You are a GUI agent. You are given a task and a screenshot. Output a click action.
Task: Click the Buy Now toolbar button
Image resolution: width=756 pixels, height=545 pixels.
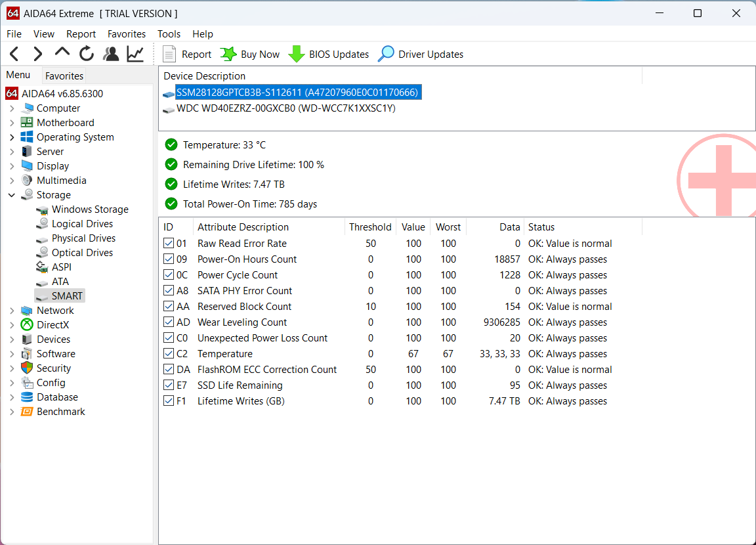click(x=249, y=54)
